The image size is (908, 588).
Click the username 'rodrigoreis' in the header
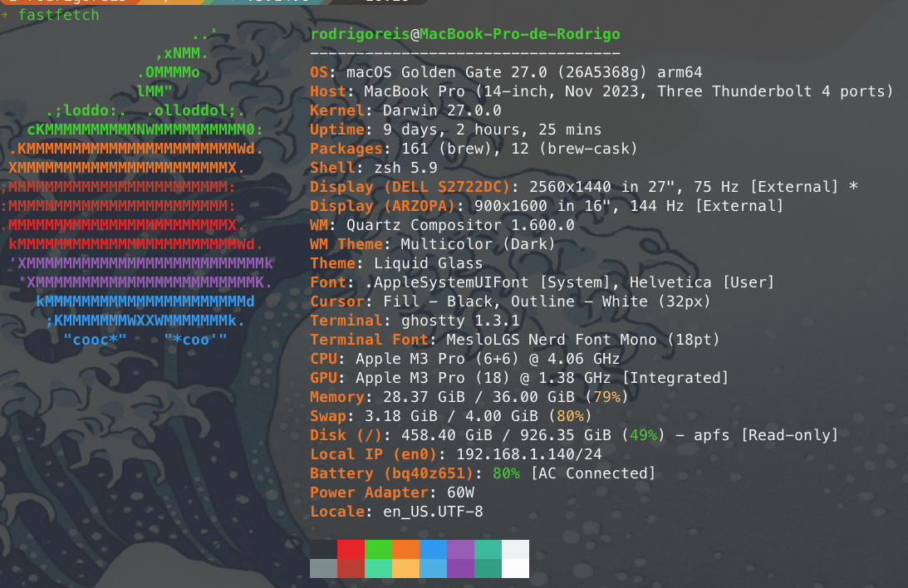(361, 34)
